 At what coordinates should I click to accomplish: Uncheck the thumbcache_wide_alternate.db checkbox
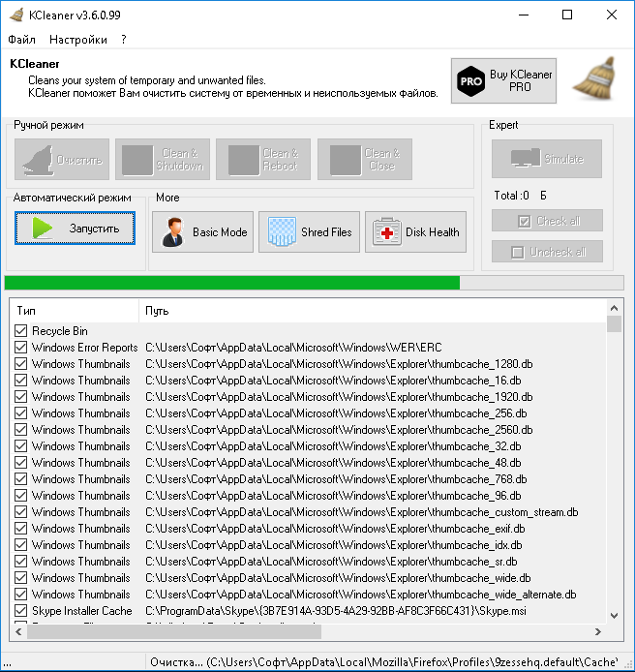pyautogui.click(x=20, y=594)
